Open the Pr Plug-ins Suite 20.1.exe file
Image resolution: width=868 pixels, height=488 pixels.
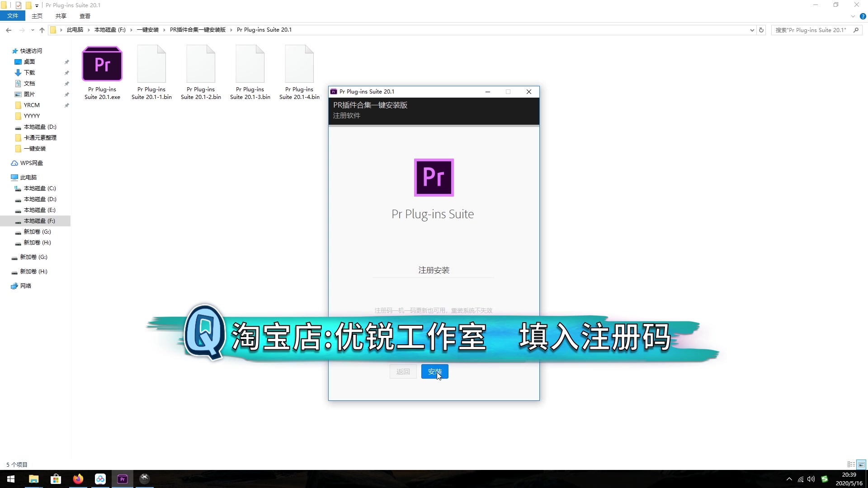point(102,73)
